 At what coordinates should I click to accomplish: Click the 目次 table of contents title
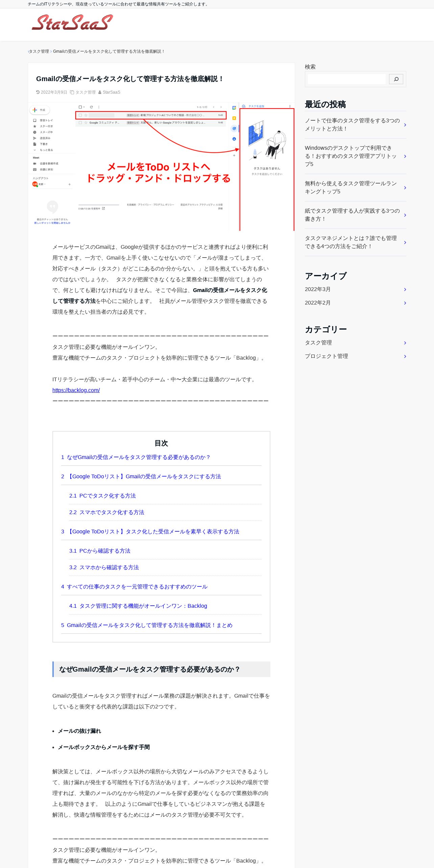[161, 443]
